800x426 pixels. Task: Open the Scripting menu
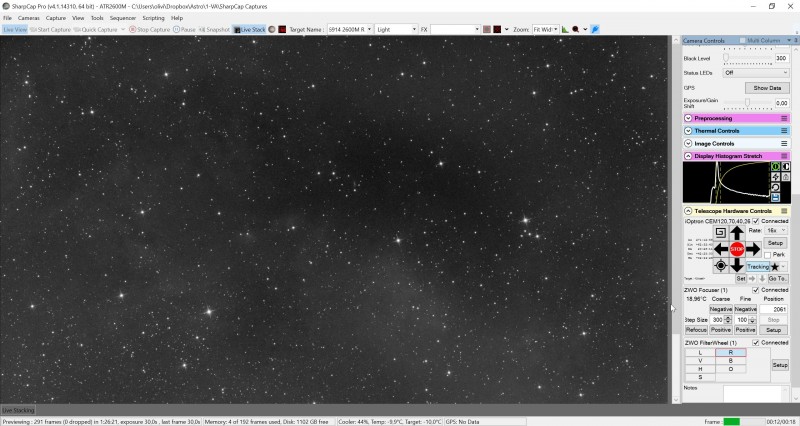pyautogui.click(x=153, y=18)
